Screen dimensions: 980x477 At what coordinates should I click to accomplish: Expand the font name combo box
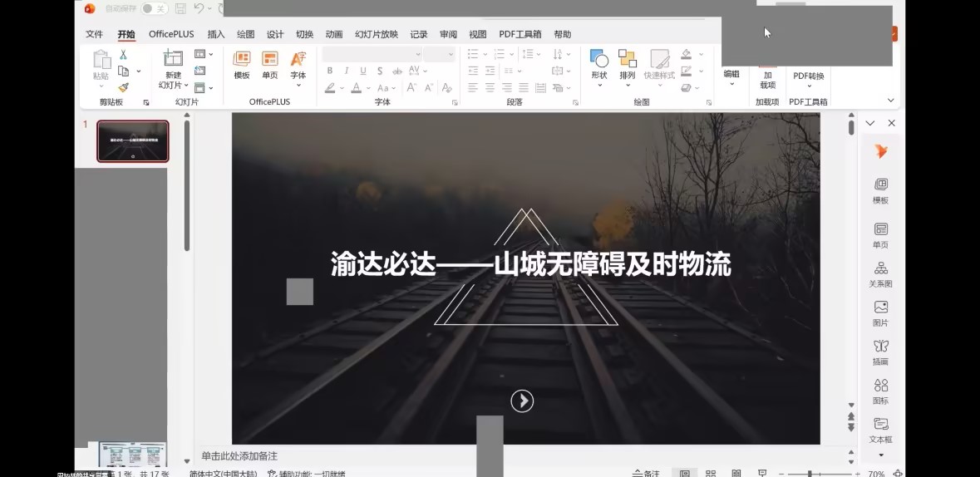pyautogui.click(x=417, y=55)
